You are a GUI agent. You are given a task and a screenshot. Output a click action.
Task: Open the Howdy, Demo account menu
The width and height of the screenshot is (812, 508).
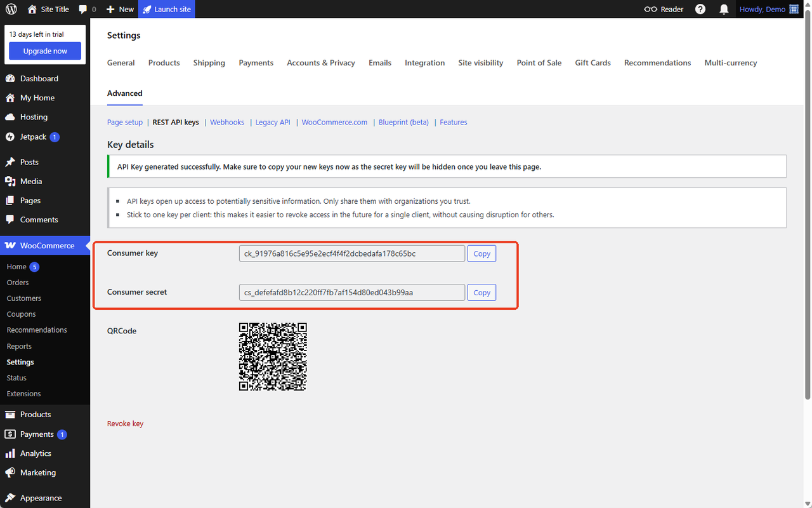[768, 10]
